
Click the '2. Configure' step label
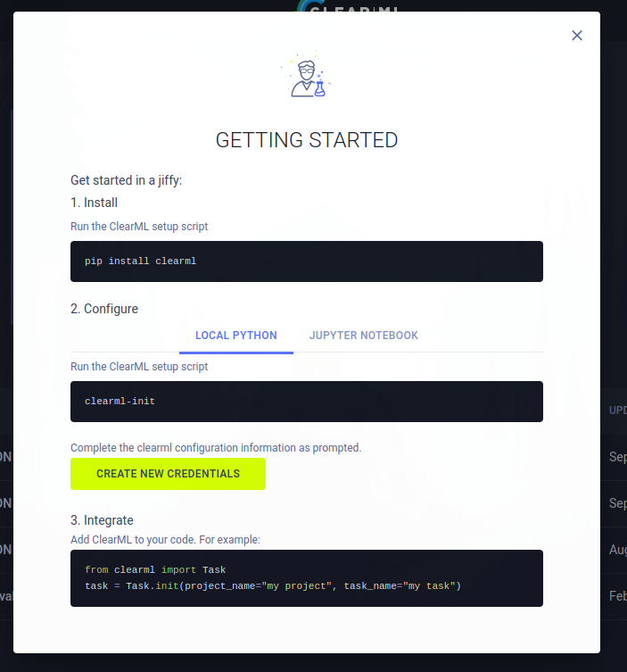104,309
